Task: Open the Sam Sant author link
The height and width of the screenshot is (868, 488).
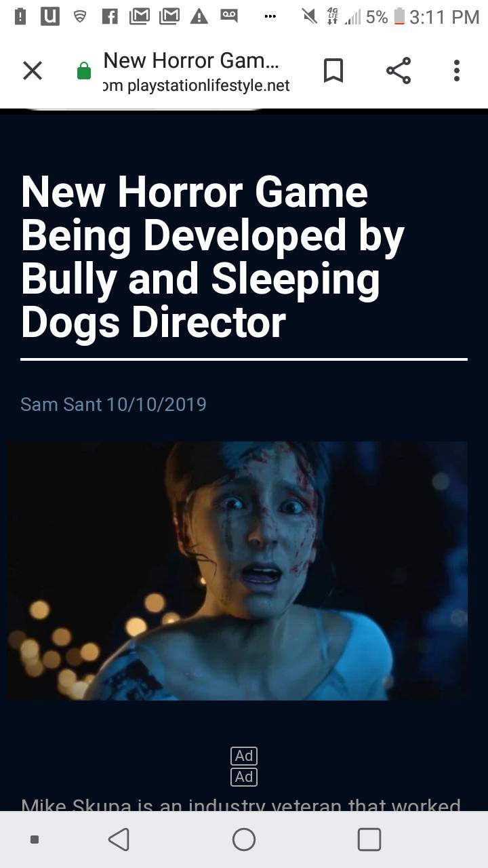Action: (x=61, y=404)
